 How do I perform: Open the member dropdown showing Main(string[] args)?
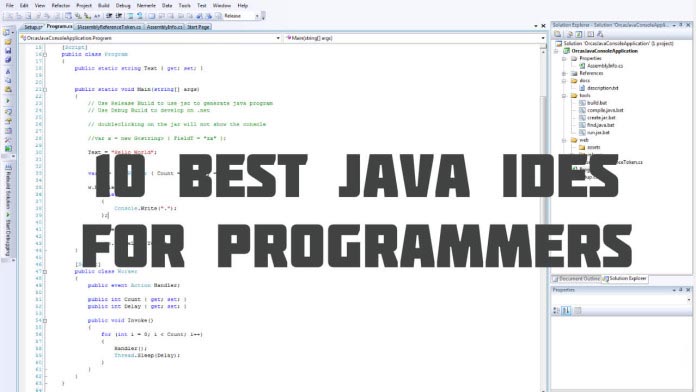pyautogui.click(x=415, y=38)
